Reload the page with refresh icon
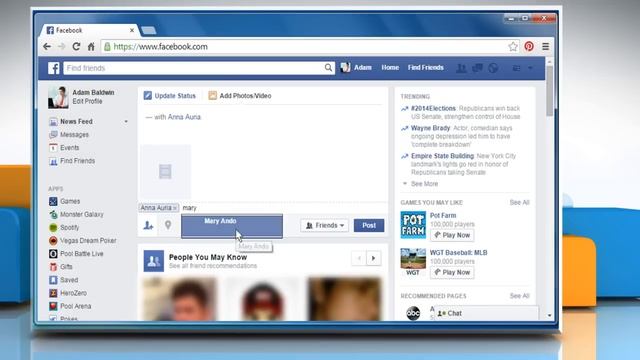Image resolution: width=640 pixels, height=360 pixels. pyautogui.click(x=76, y=47)
